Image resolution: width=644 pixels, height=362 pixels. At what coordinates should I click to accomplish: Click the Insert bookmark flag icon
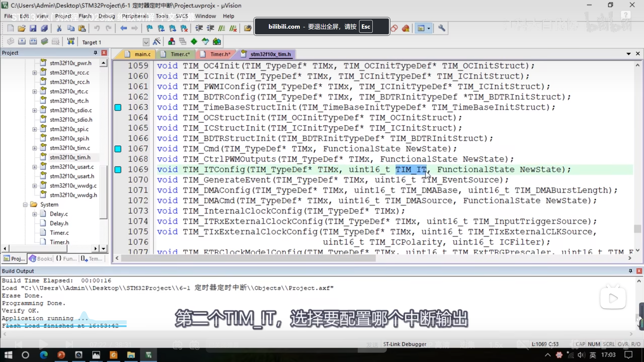(x=149, y=28)
